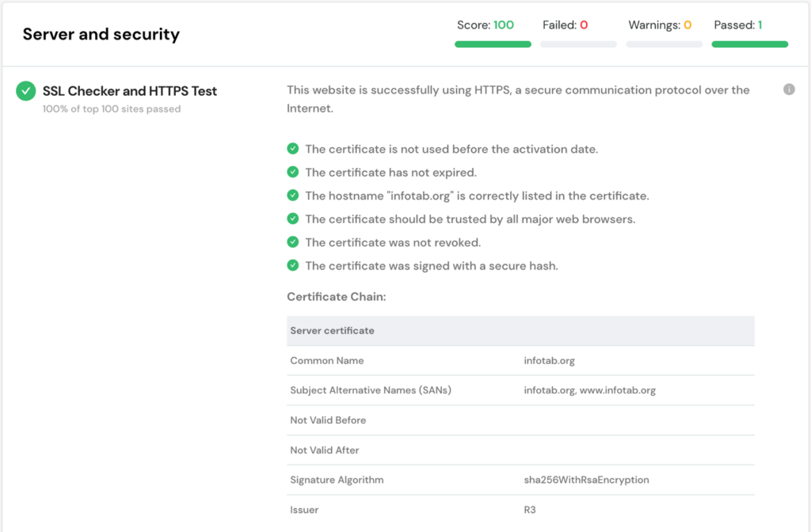Click text 'The hostname "infotab.org" is correctly listed'

click(477, 196)
